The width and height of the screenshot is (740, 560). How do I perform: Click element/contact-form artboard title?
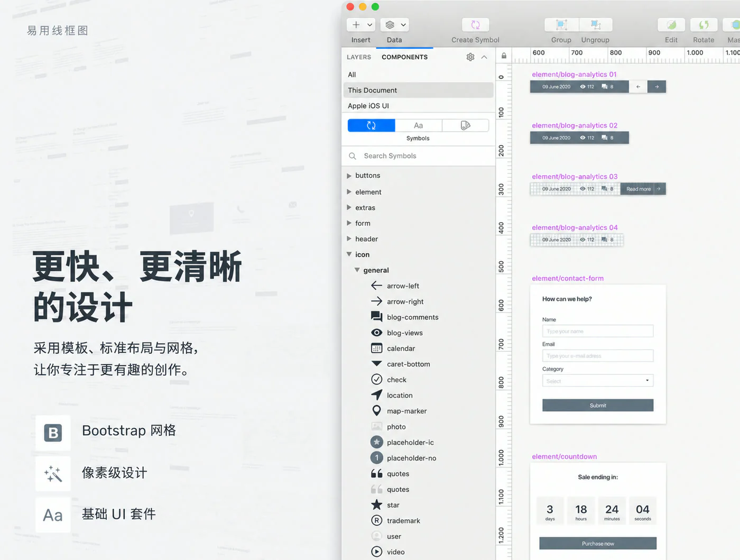click(568, 278)
